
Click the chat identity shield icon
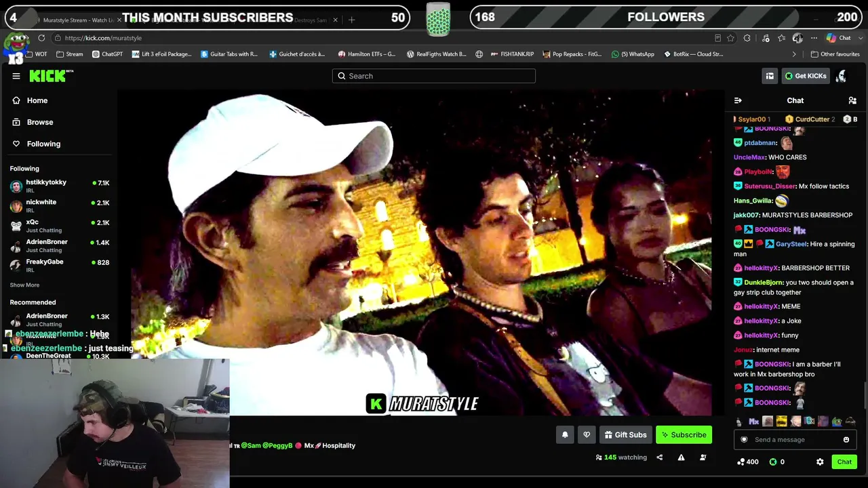point(744,440)
